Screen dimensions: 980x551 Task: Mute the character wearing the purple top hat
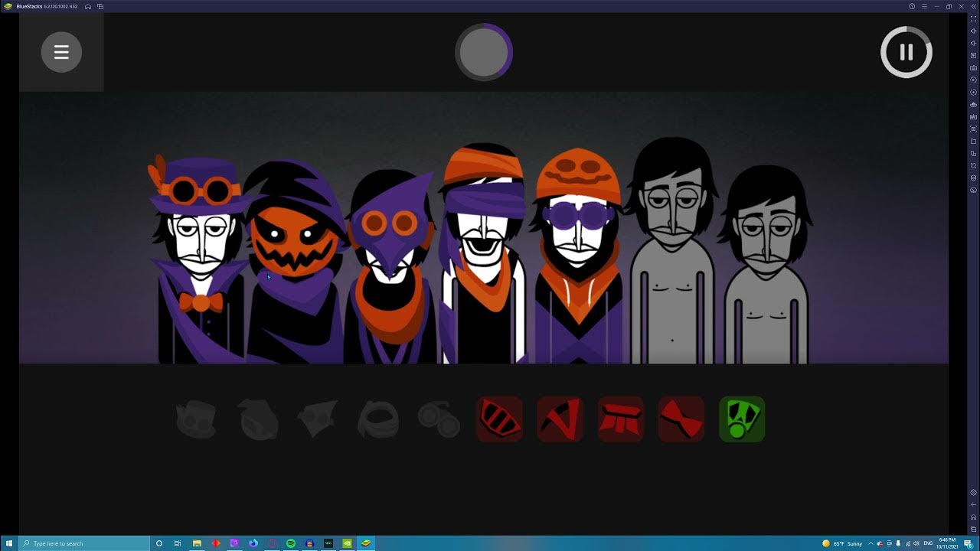tap(201, 260)
